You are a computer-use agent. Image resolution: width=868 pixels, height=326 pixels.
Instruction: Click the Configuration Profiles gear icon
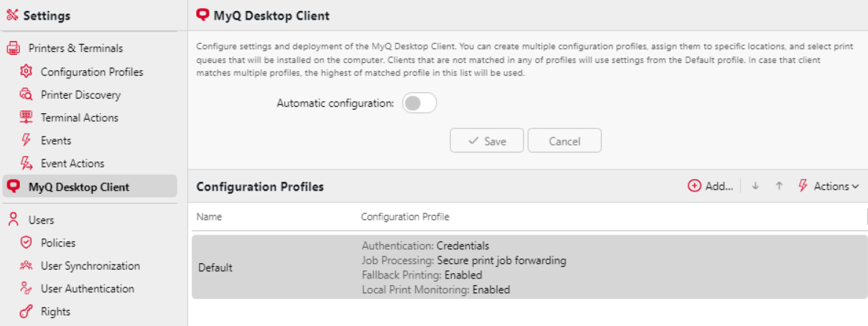click(26, 72)
